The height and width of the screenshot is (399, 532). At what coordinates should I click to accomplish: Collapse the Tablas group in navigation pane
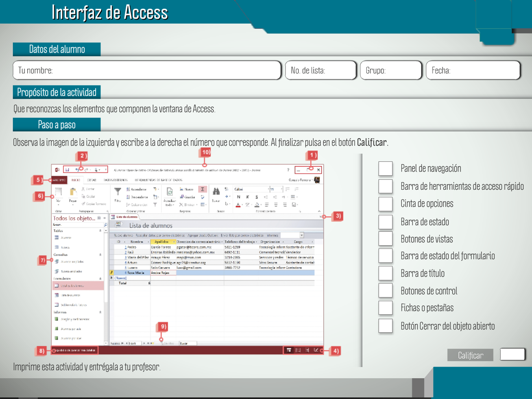coord(100,231)
